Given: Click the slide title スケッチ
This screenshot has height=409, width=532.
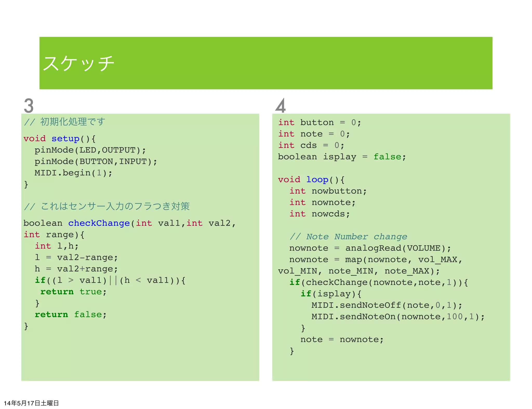Looking at the screenshot, I should (x=78, y=63).
